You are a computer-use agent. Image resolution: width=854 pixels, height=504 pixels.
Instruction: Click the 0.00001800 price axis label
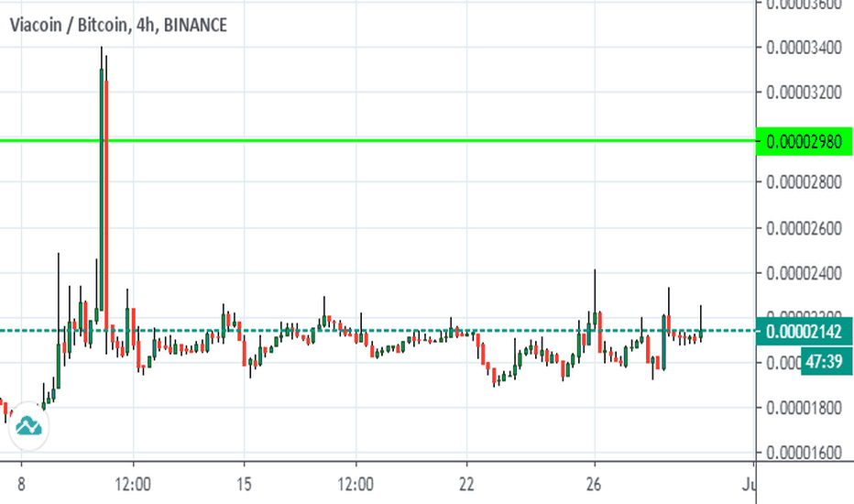pyautogui.click(x=804, y=408)
